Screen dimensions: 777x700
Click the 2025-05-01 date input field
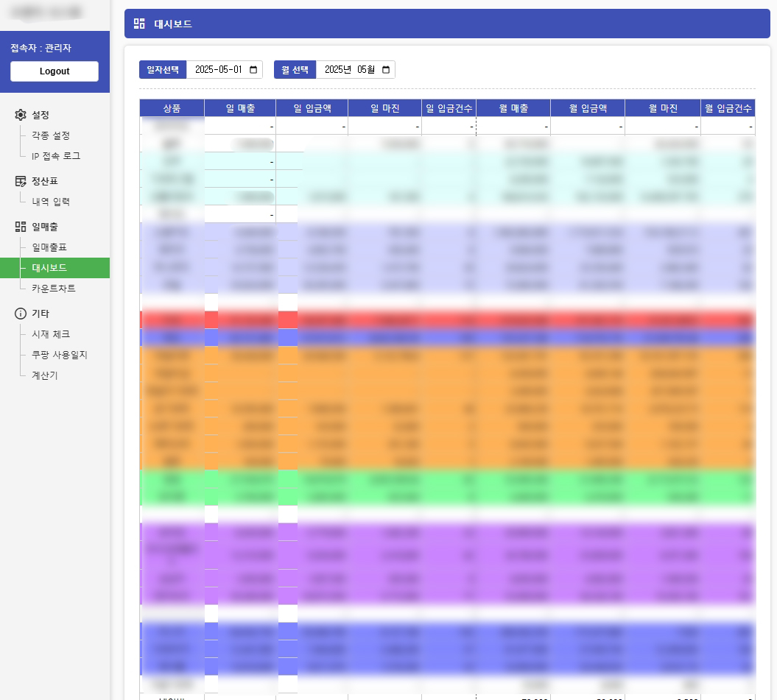click(217, 70)
